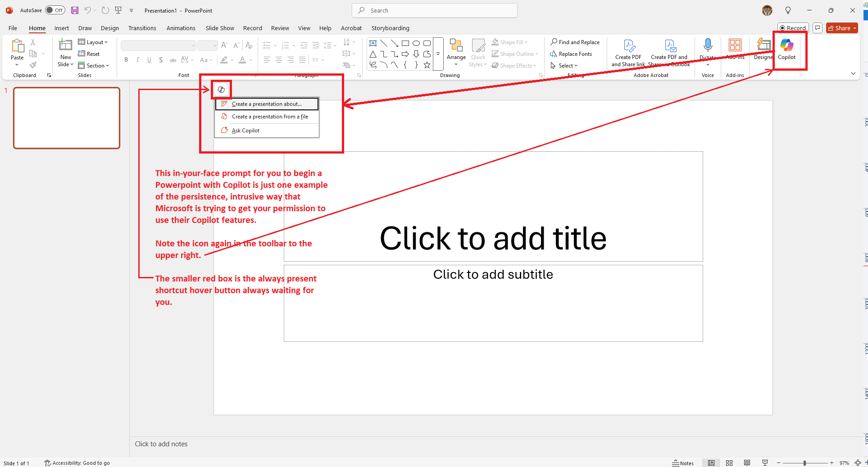
Task: Open the Design tab
Action: tap(110, 28)
